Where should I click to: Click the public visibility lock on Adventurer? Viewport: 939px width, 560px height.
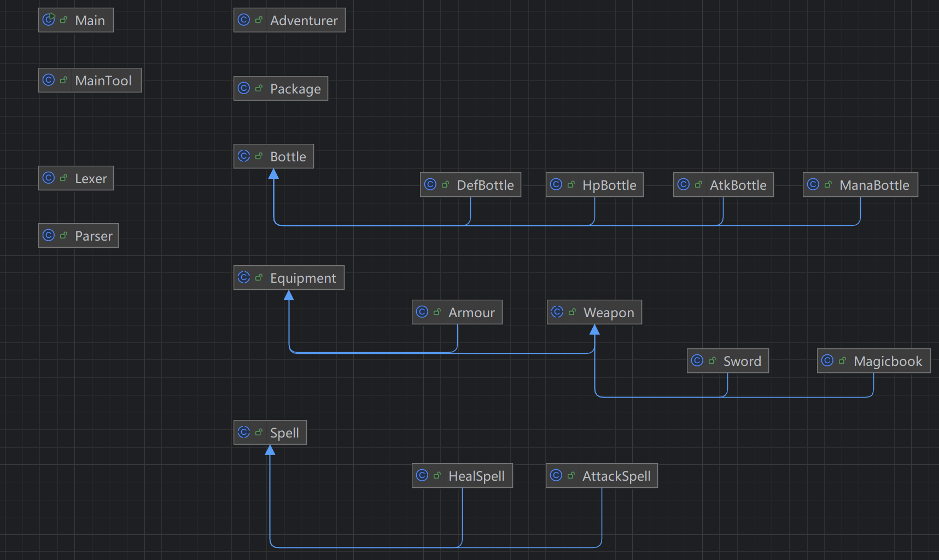(x=259, y=20)
